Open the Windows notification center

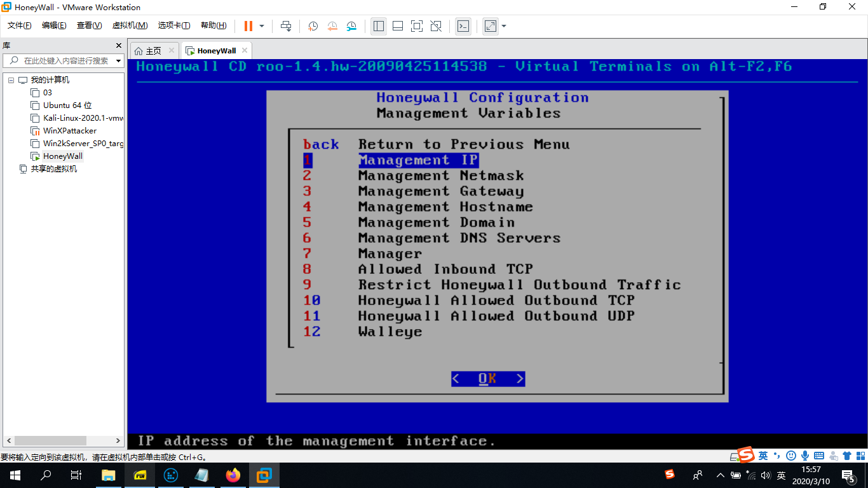coord(848,475)
